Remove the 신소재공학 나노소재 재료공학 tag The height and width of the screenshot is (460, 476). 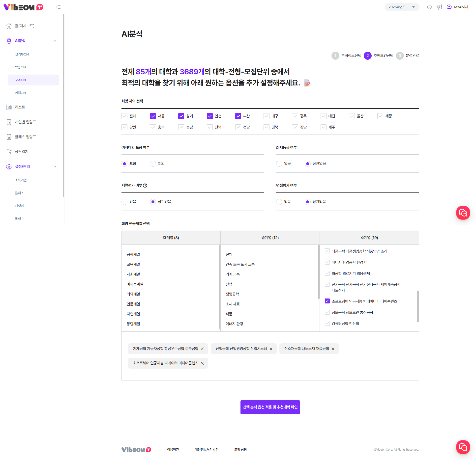coord(333,349)
